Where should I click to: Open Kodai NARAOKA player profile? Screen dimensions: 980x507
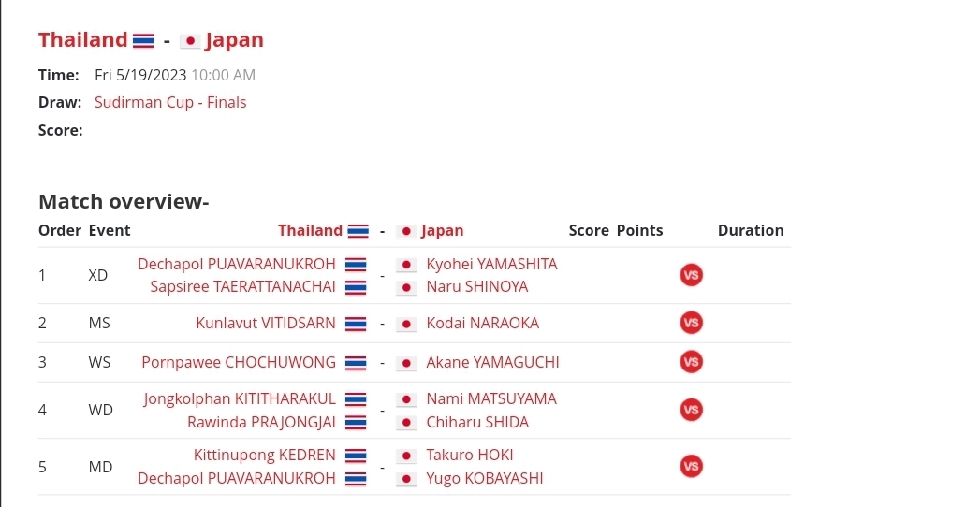(x=482, y=323)
